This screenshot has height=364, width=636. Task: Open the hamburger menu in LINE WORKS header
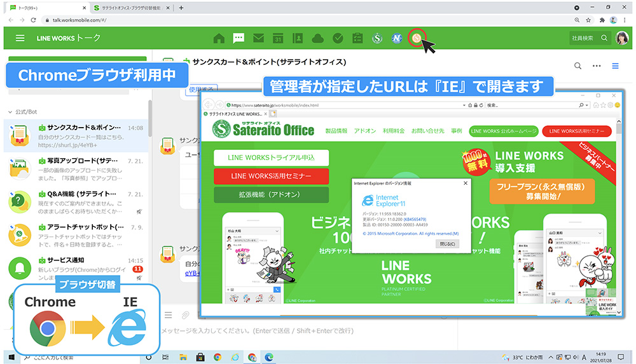click(20, 38)
